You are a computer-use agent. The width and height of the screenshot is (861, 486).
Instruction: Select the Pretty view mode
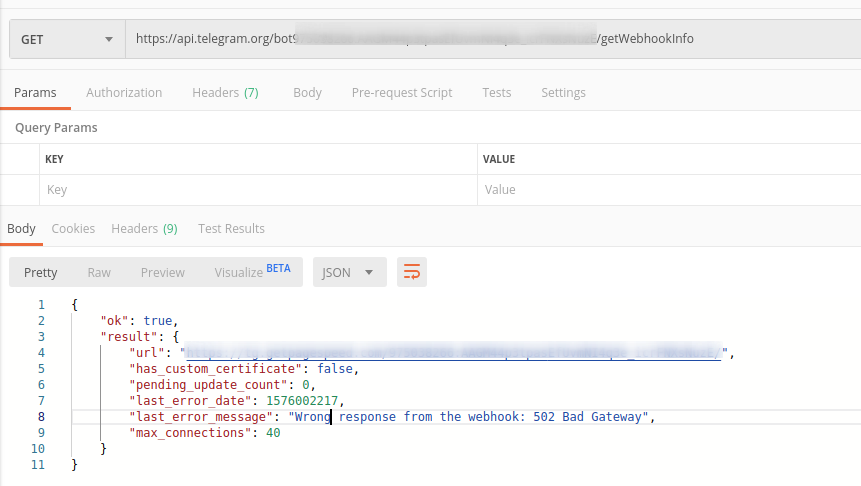(x=41, y=272)
